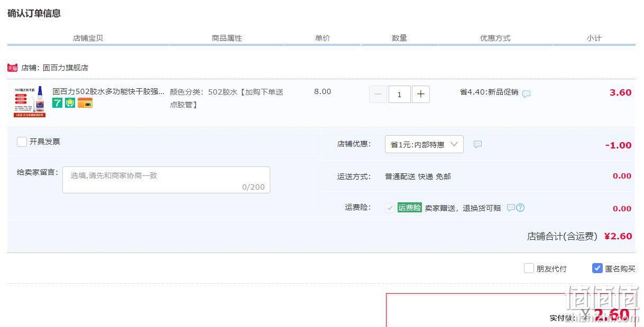This screenshot has height=327, width=644.
Task: Click the quantity input field showing 1
Action: pyautogui.click(x=399, y=94)
